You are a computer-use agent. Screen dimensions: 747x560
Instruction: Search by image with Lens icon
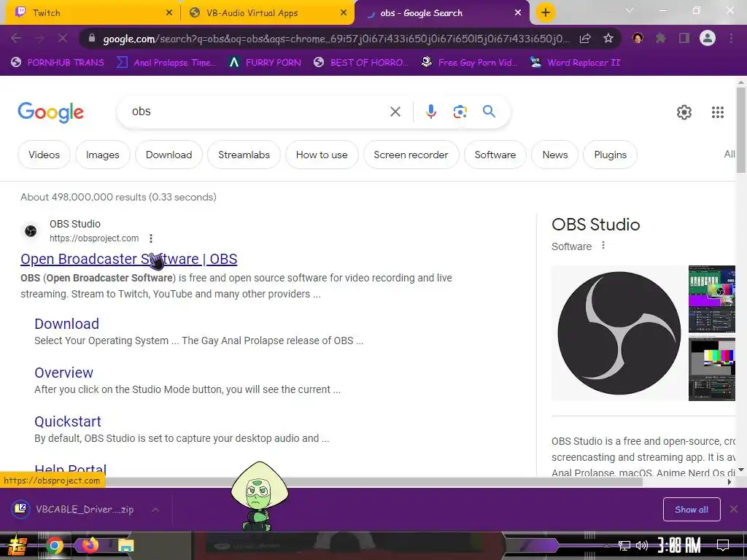460,112
